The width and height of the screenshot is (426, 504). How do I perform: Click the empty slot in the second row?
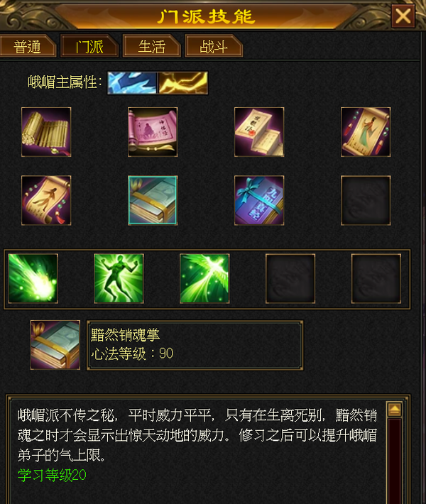pyautogui.click(x=366, y=200)
